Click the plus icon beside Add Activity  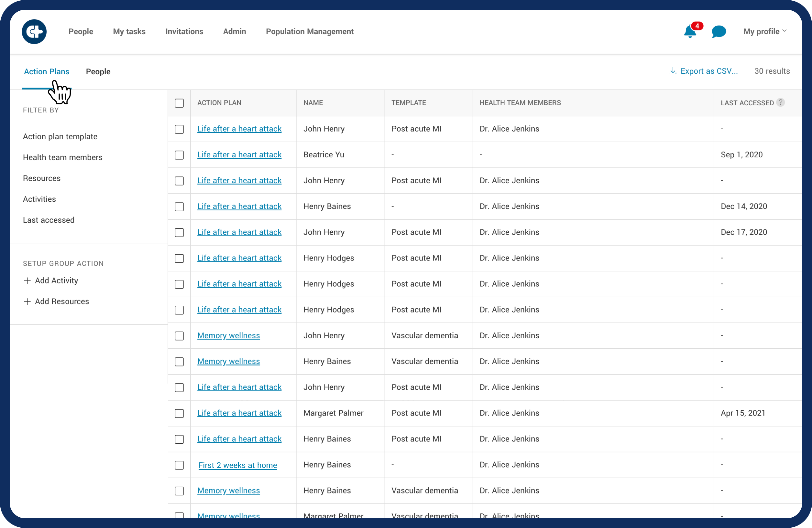(x=27, y=280)
